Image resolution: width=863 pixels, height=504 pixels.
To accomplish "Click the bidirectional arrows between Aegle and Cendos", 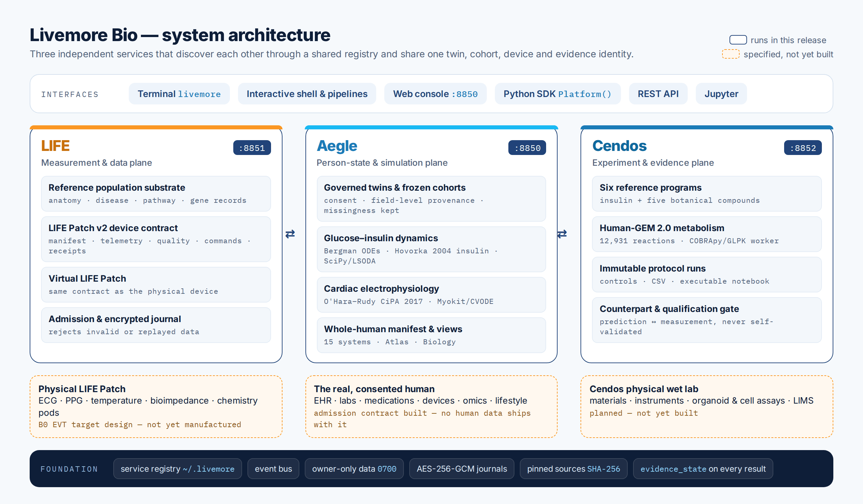I will pos(562,234).
